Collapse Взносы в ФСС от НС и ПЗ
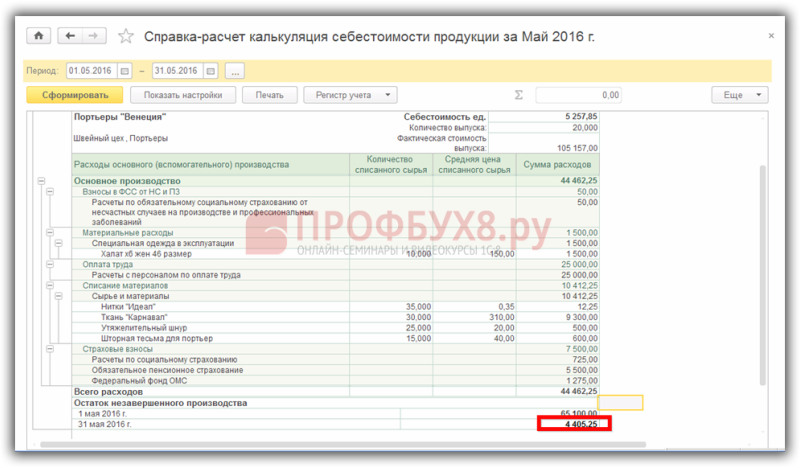 (50, 191)
